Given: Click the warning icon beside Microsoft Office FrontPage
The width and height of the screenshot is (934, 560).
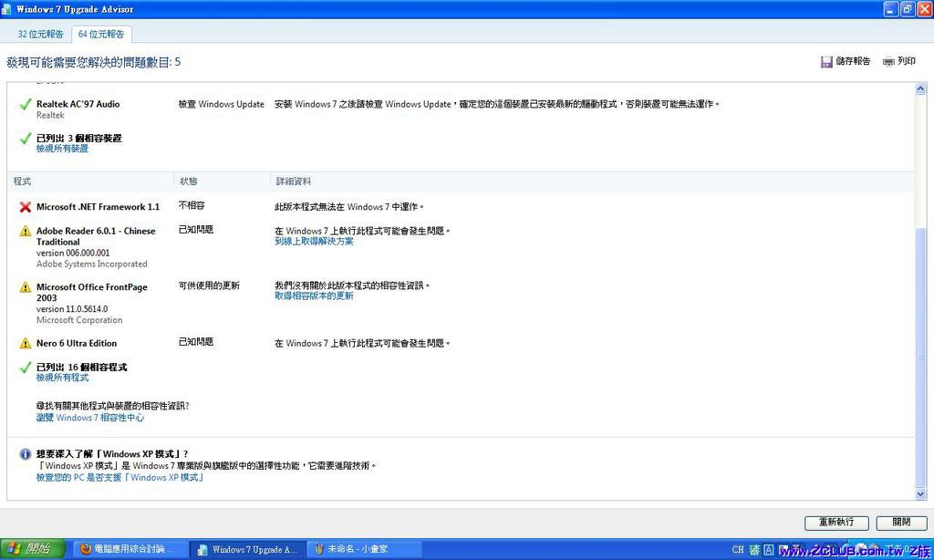Looking at the screenshot, I should tap(25, 287).
